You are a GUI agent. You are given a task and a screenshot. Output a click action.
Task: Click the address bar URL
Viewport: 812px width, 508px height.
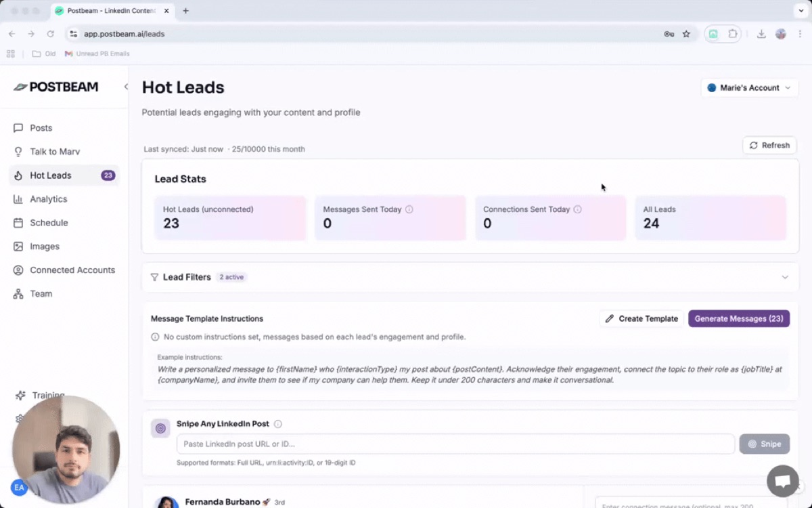[124, 34]
